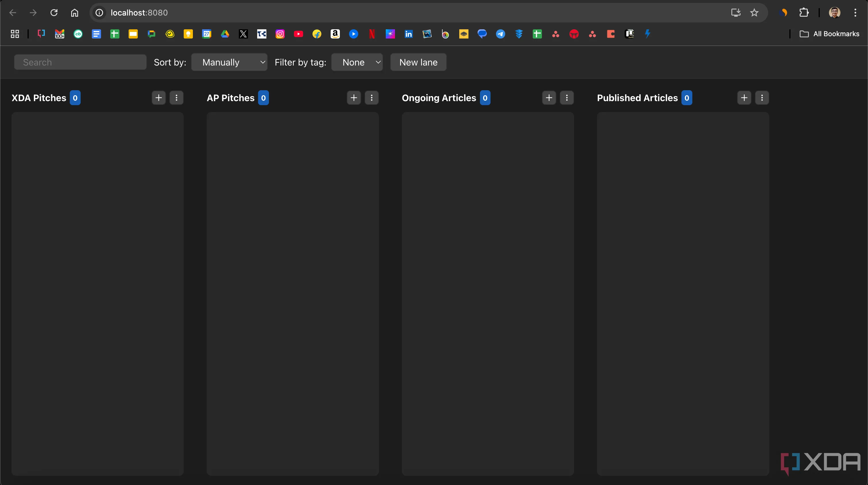This screenshot has width=868, height=485.
Task: Open the LinkedIn bookmark
Action: coord(408,34)
